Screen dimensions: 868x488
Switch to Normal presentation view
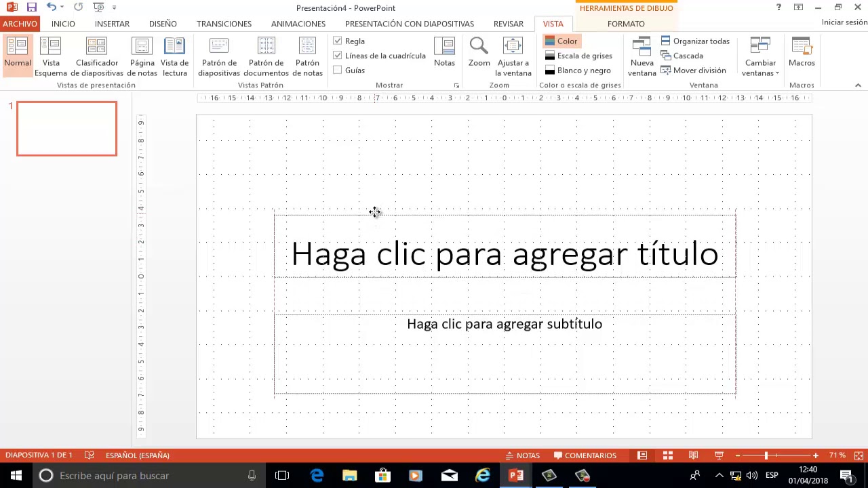(18, 56)
